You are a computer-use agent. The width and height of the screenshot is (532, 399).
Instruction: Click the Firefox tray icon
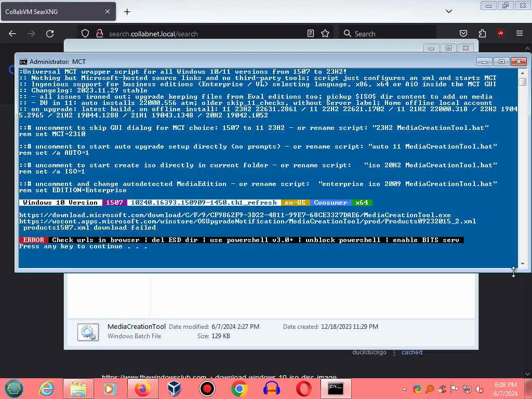pyautogui.click(x=417, y=389)
